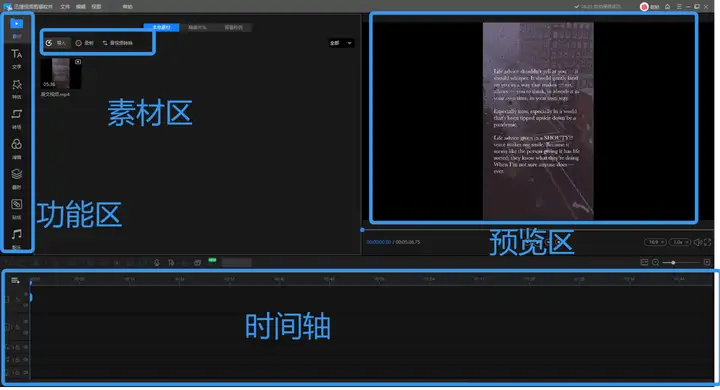Viewport: 720px width, 390px height.
Task: Click the microphone voiceover icon
Action: [x=157, y=262]
